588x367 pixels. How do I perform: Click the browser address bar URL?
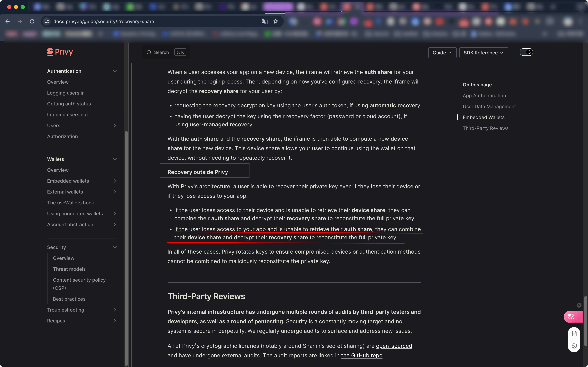104,21
